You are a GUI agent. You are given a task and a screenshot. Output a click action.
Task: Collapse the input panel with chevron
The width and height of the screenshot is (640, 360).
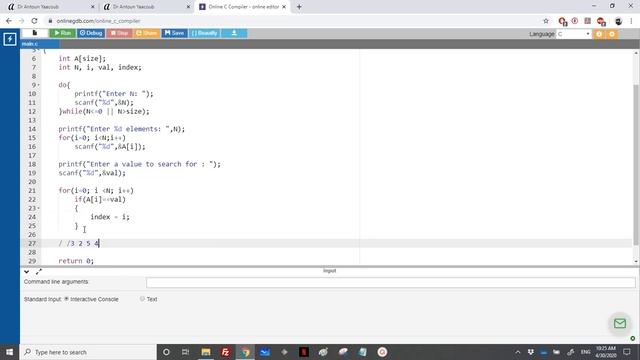27,271
